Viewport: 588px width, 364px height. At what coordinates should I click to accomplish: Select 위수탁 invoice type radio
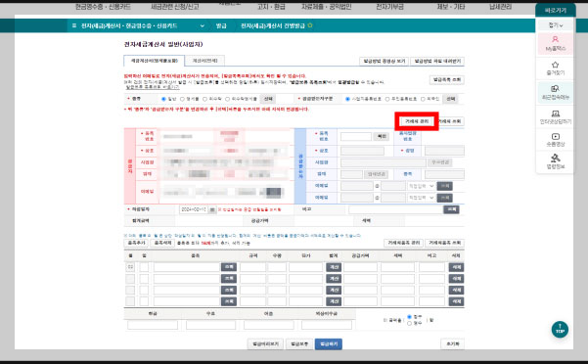tap(204, 99)
